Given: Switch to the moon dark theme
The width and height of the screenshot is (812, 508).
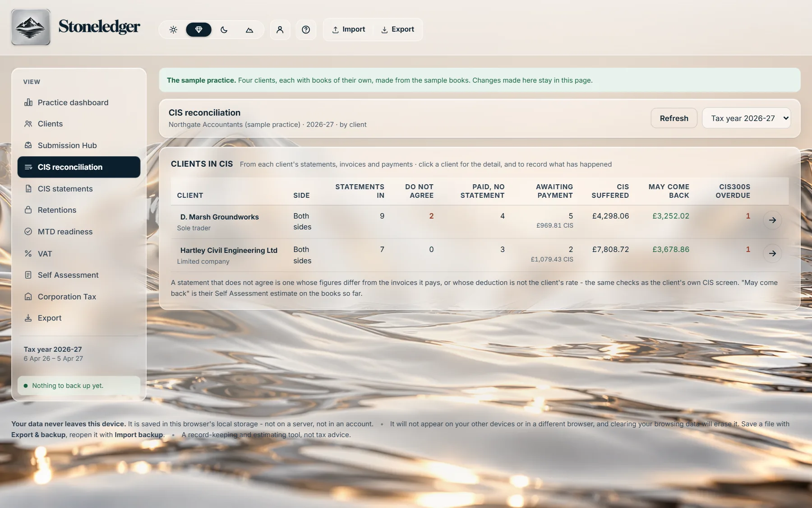Looking at the screenshot, I should point(224,30).
